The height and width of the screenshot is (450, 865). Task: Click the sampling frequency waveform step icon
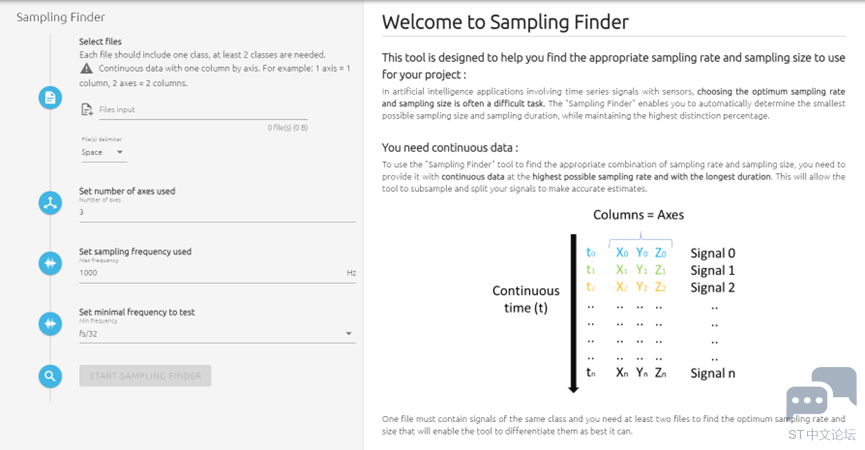pyautogui.click(x=50, y=263)
